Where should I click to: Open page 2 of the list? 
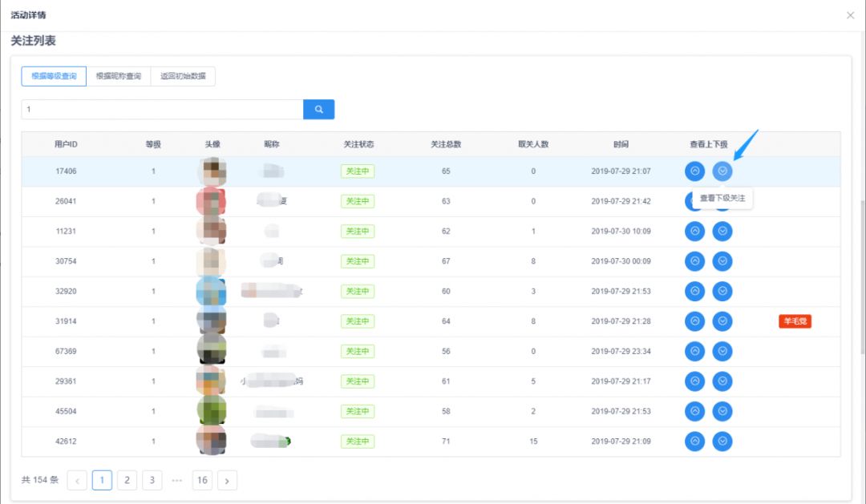point(127,481)
